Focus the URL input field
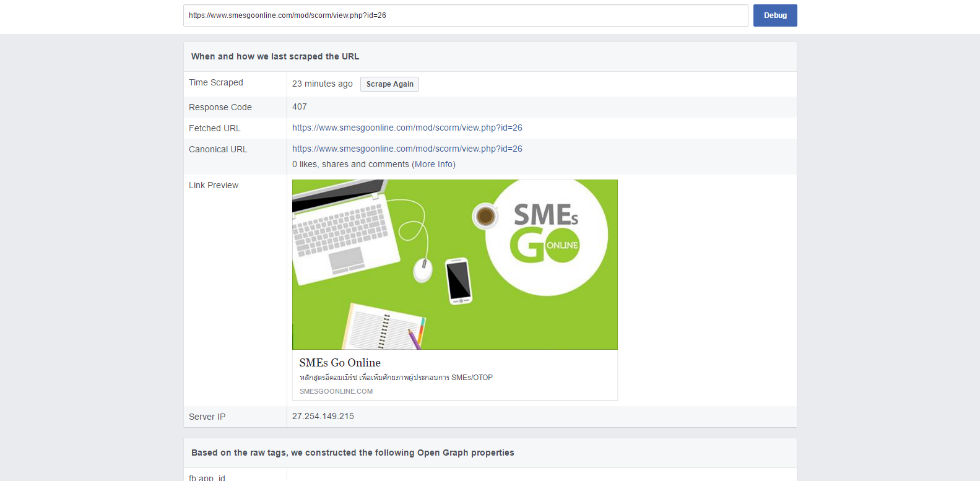Screen dimensions: 980x481 466,15
